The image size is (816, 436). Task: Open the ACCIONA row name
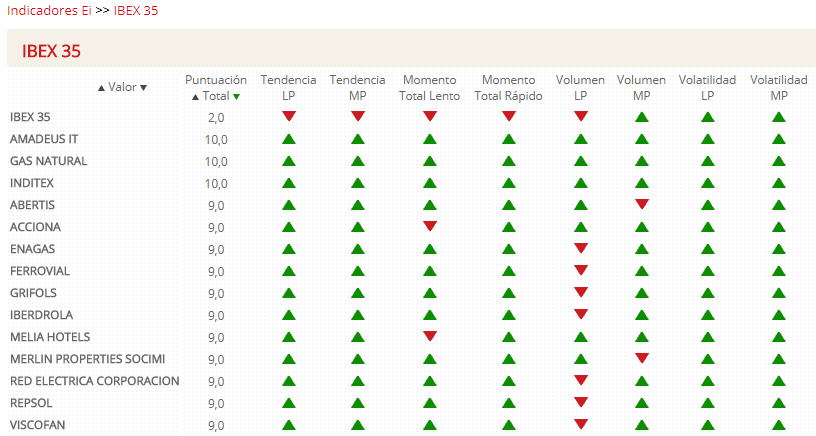(x=35, y=227)
